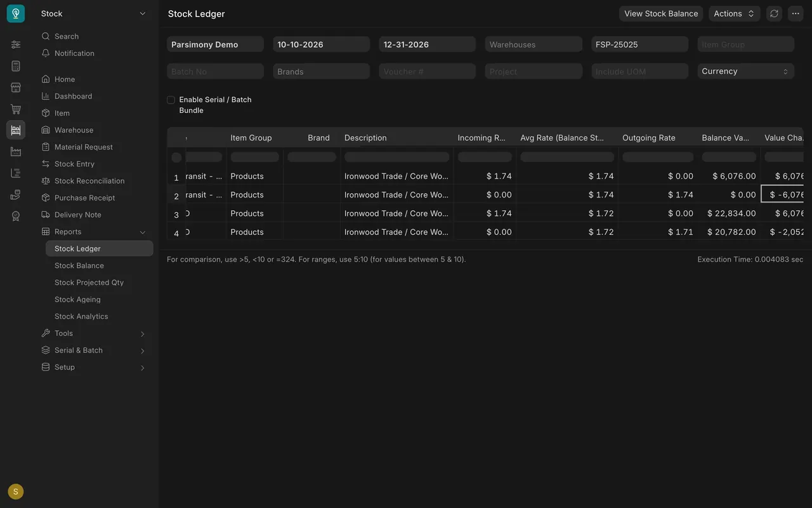The width and height of the screenshot is (812, 508).
Task: Open the Actions dropdown
Action: click(734, 13)
